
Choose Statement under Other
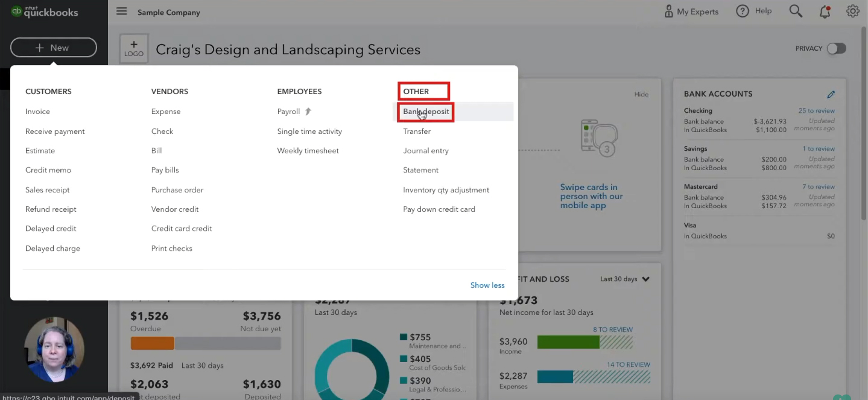tap(420, 170)
